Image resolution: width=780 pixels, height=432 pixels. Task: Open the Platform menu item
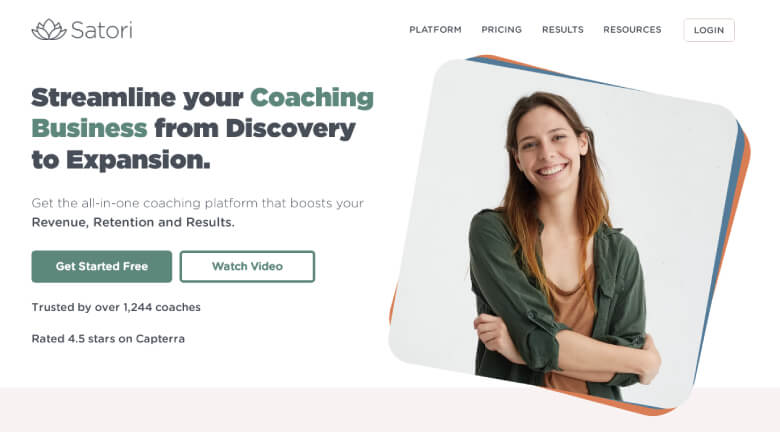click(x=435, y=30)
